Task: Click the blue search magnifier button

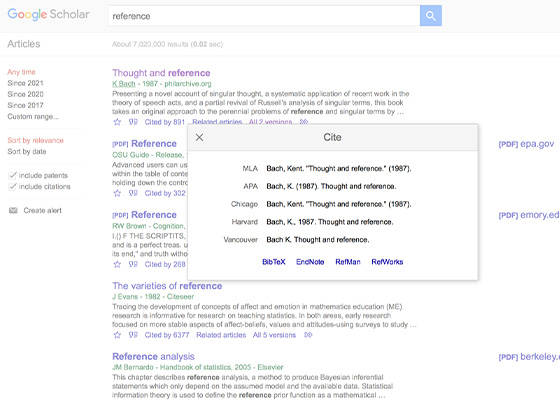Action: tap(431, 16)
